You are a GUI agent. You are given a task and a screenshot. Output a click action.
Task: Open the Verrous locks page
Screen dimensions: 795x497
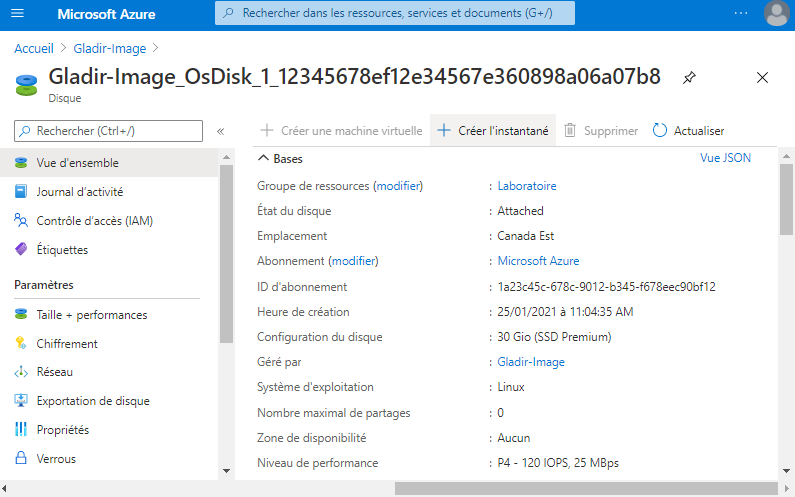(x=56, y=459)
